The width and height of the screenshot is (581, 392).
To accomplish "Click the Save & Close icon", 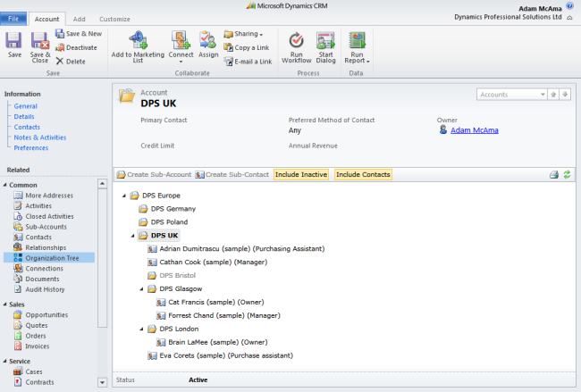I will [x=40, y=47].
